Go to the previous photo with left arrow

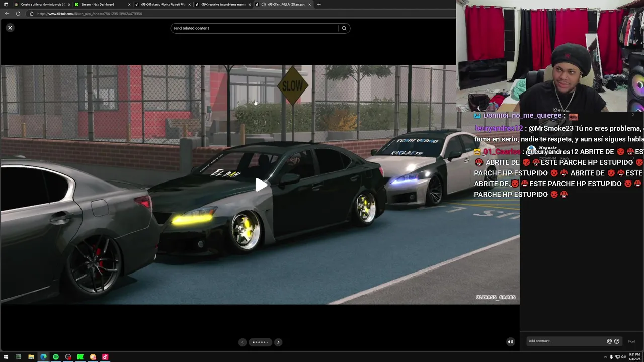pos(243,342)
